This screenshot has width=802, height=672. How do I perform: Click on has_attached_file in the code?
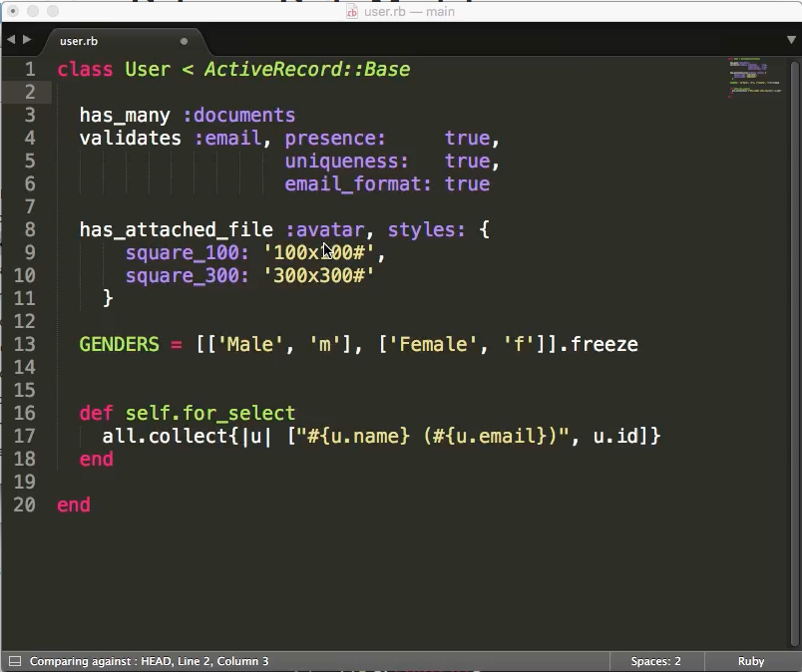(176, 229)
